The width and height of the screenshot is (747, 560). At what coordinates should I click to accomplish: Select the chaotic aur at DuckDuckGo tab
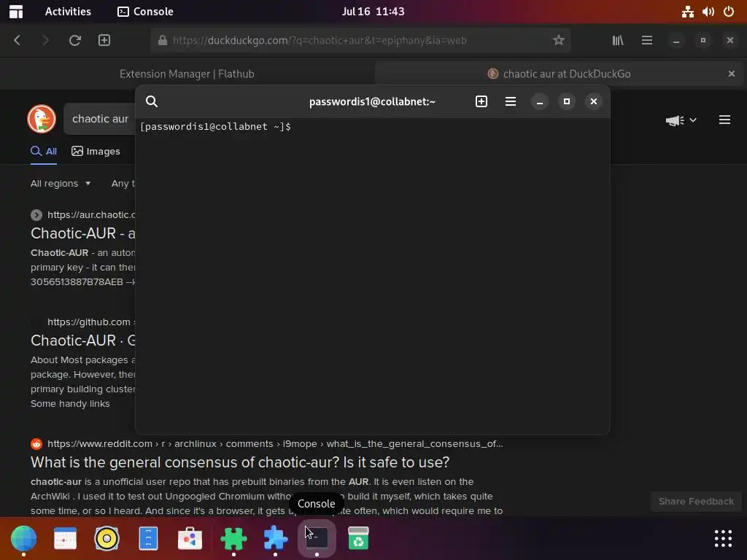pos(560,74)
